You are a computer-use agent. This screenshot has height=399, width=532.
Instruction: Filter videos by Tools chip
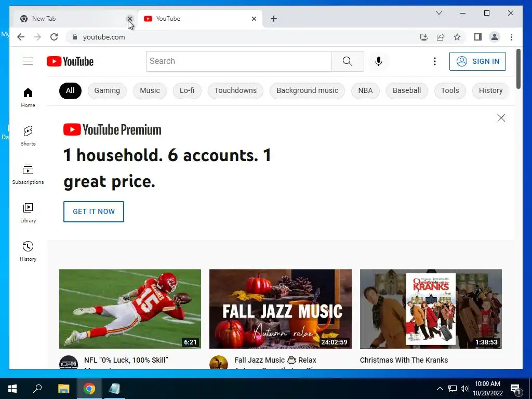(450, 90)
